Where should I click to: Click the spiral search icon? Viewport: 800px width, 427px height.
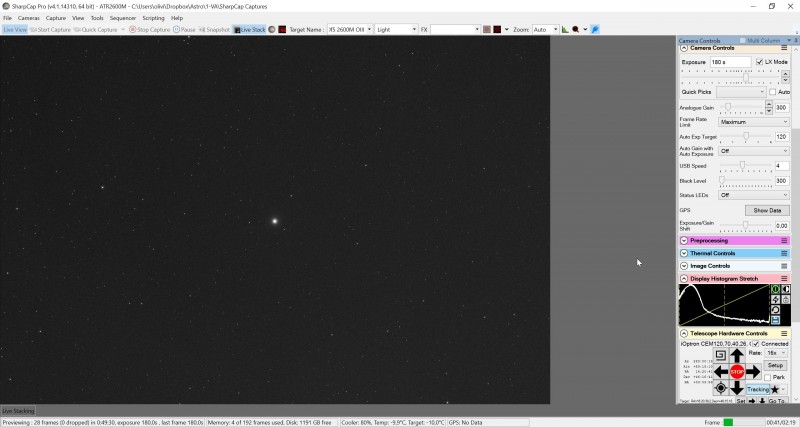720,355
